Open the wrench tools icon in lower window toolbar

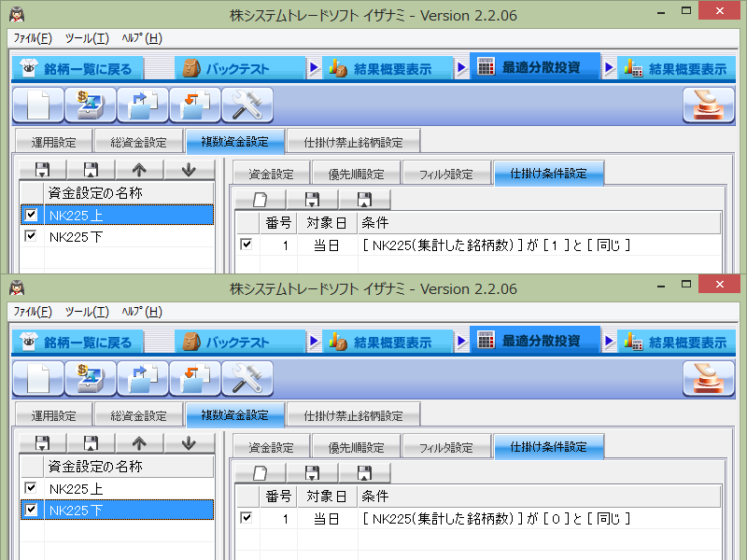pos(247,378)
